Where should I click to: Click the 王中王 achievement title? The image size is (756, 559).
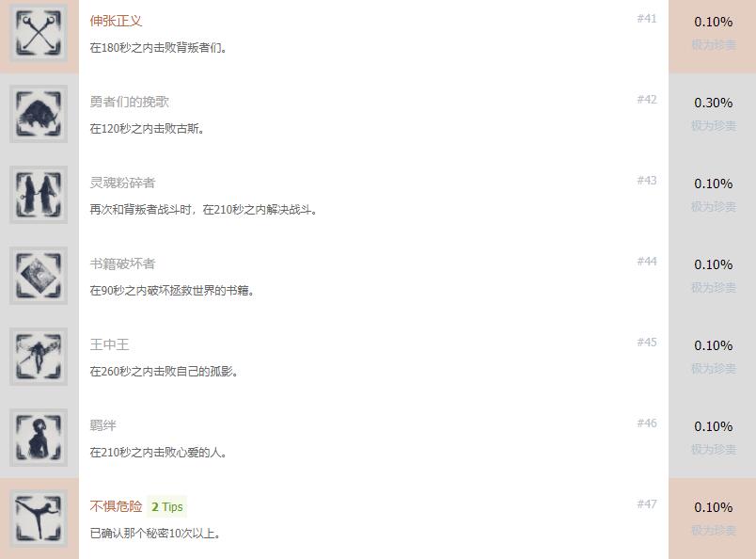coord(109,344)
